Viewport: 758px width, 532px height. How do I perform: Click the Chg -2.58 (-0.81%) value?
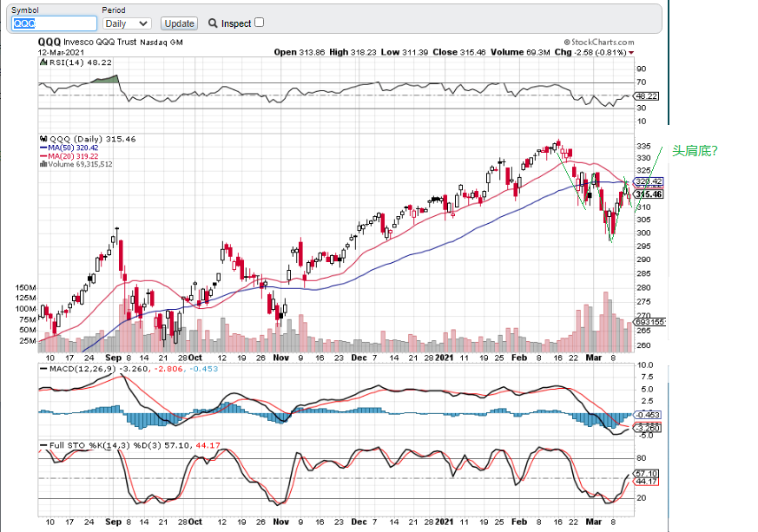(590, 52)
